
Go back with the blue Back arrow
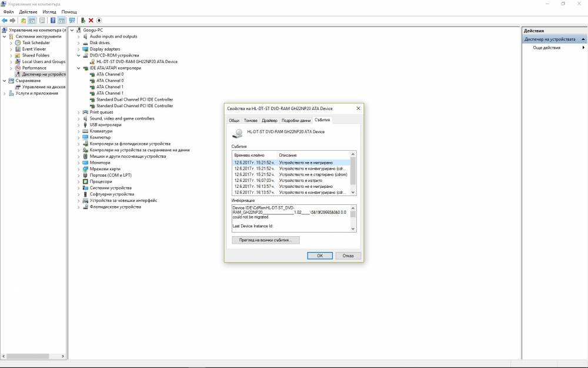click(5, 20)
